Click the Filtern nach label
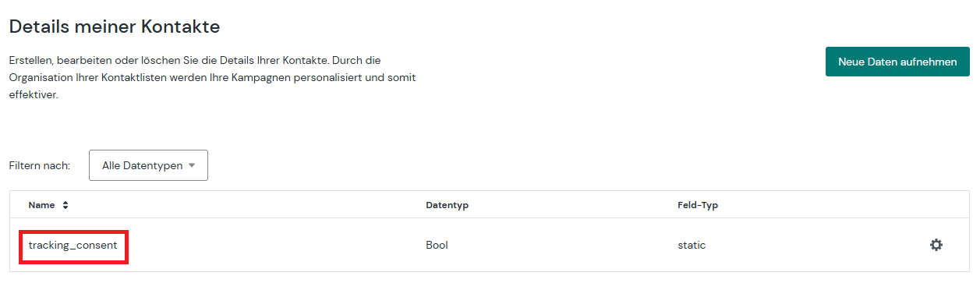980x283 pixels. click(40, 165)
